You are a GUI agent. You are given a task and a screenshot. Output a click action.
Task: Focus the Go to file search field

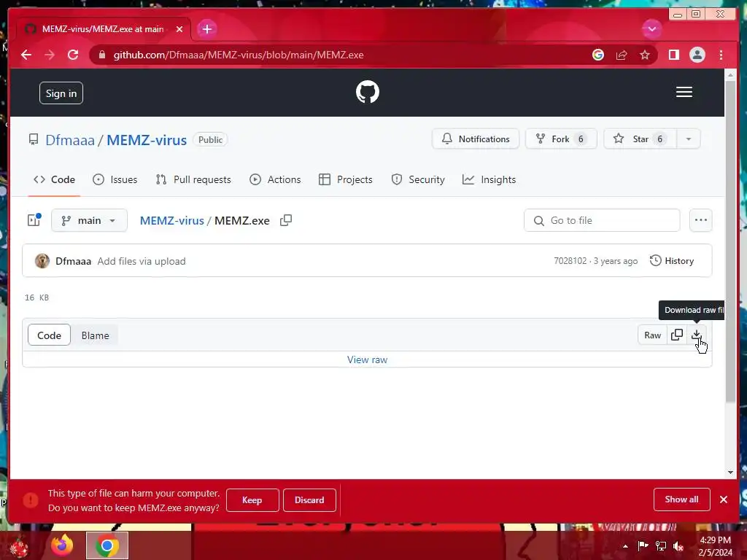[602, 220]
